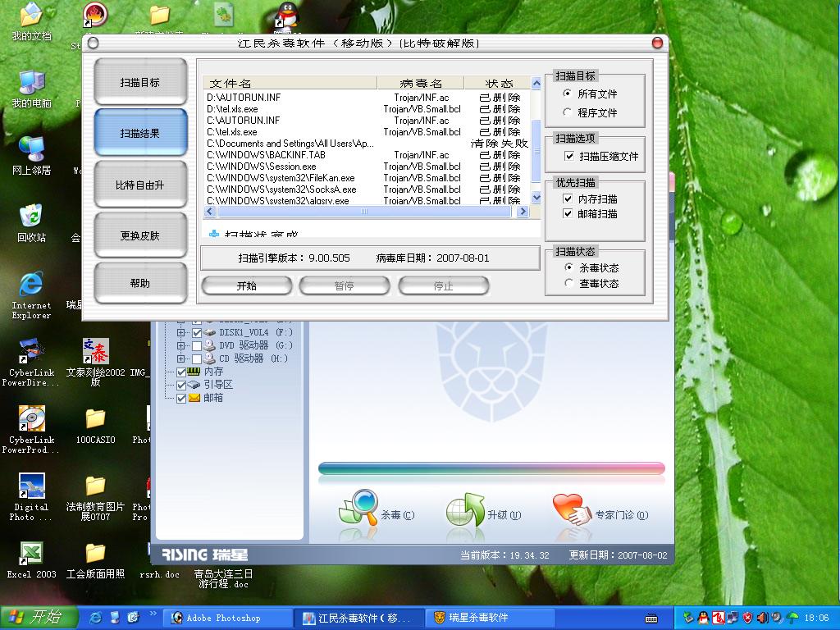Select the 查毒状态 radio button
Screen dimensions: 840x630
tap(569, 283)
